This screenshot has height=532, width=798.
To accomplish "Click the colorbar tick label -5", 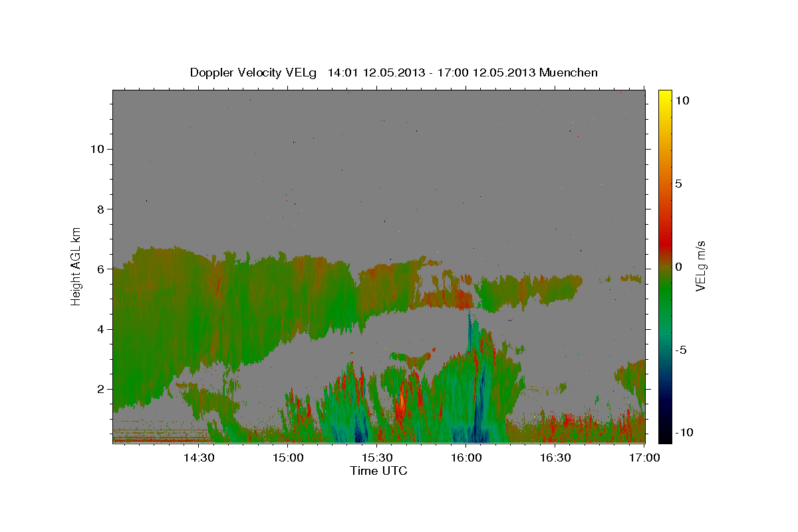I will [681, 350].
